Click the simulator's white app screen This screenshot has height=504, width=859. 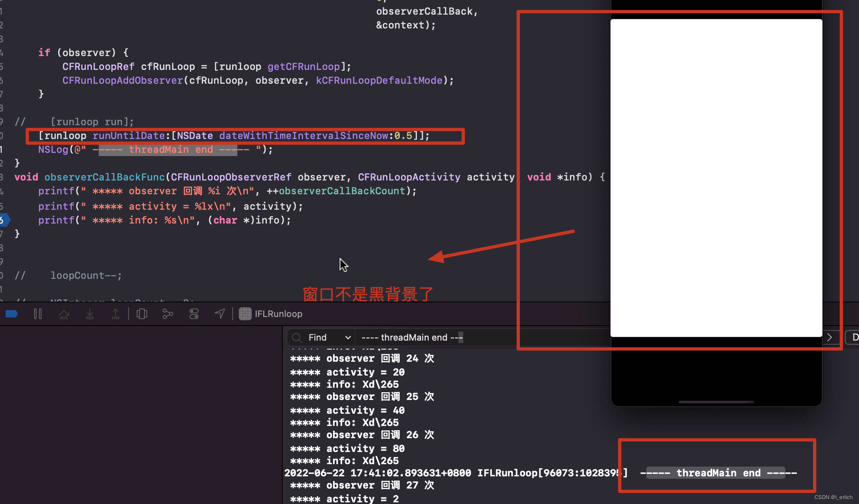[716, 178]
